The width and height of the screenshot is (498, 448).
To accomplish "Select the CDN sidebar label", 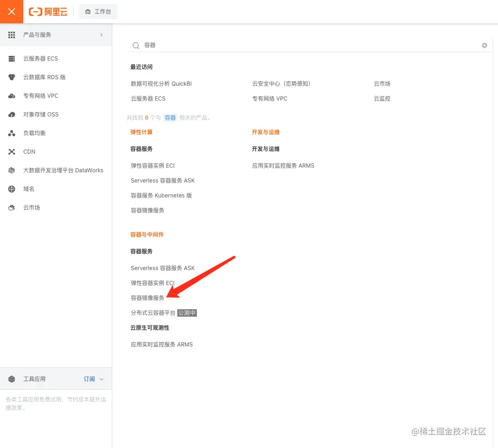I will pyautogui.click(x=29, y=152).
